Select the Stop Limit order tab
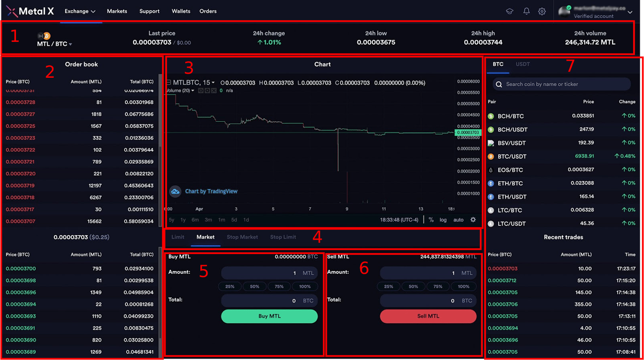The height and width of the screenshot is (360, 644). coord(283,237)
